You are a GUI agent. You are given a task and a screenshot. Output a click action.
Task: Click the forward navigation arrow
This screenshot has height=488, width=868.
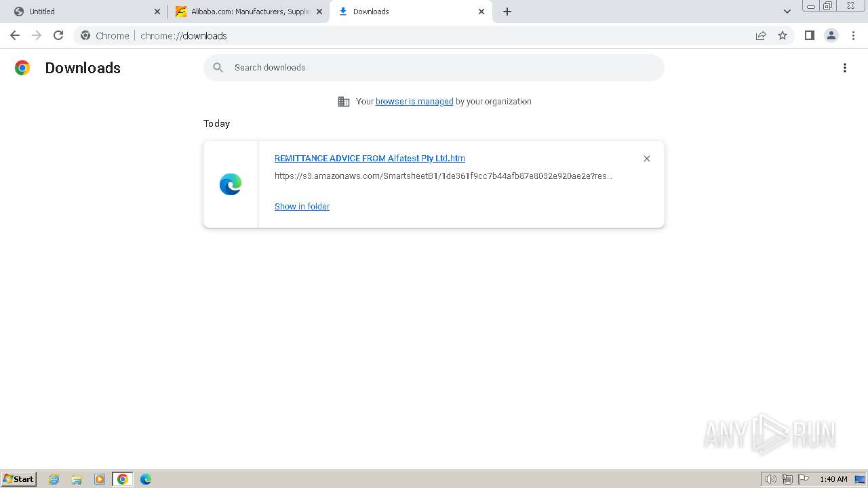pos(37,35)
